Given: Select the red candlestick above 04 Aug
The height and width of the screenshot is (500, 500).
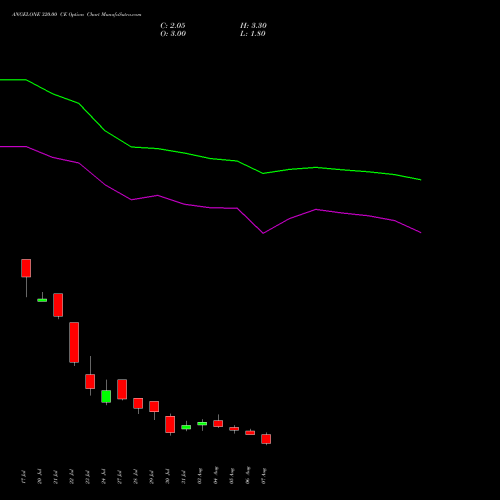Looking at the screenshot, I should click(218, 423).
